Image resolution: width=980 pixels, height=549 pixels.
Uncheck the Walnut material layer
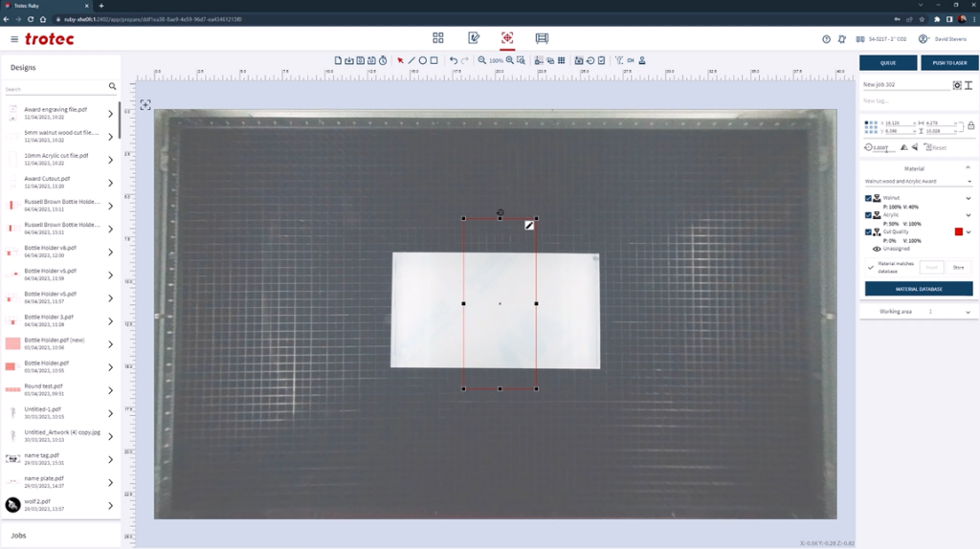[x=868, y=199]
